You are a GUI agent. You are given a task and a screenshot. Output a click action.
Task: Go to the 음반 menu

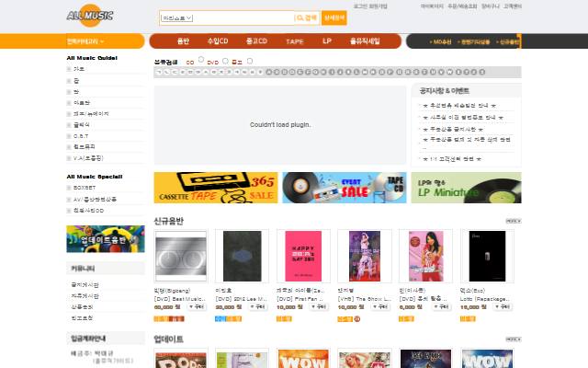pyautogui.click(x=183, y=40)
